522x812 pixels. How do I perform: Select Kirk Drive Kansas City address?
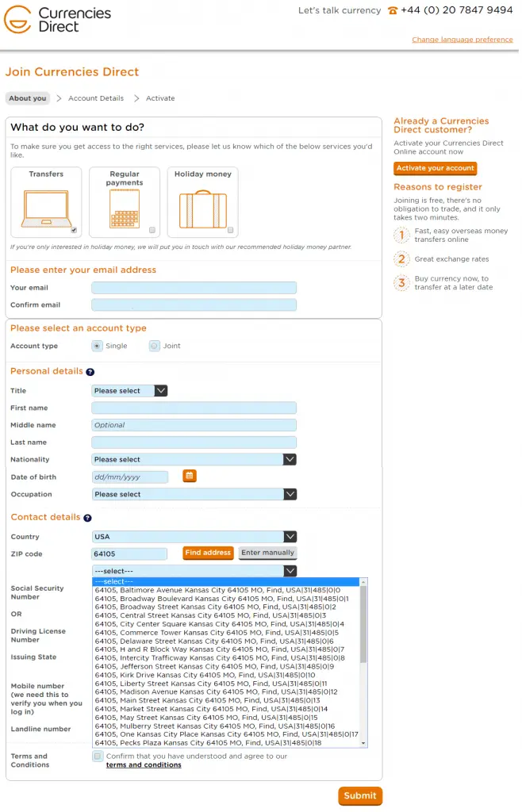click(226, 676)
